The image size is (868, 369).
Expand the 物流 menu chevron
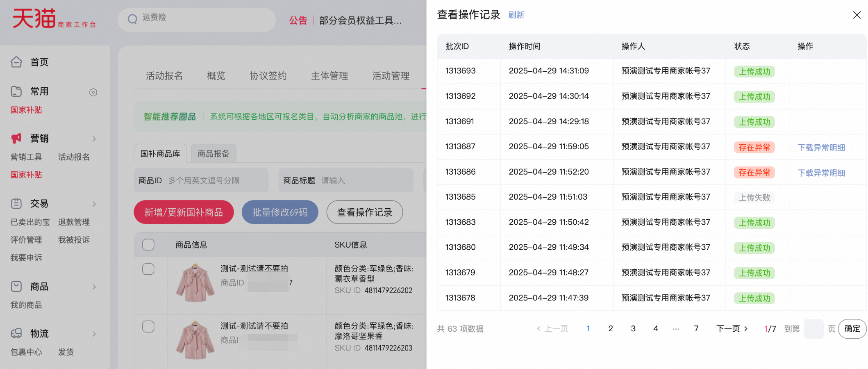94,334
